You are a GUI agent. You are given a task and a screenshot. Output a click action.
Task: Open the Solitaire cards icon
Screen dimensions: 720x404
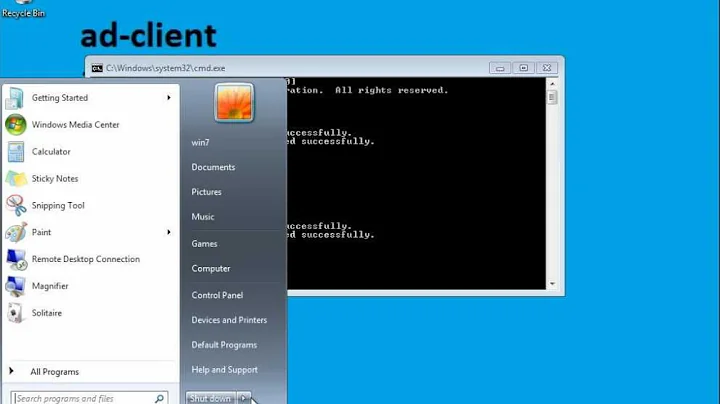(x=16, y=313)
